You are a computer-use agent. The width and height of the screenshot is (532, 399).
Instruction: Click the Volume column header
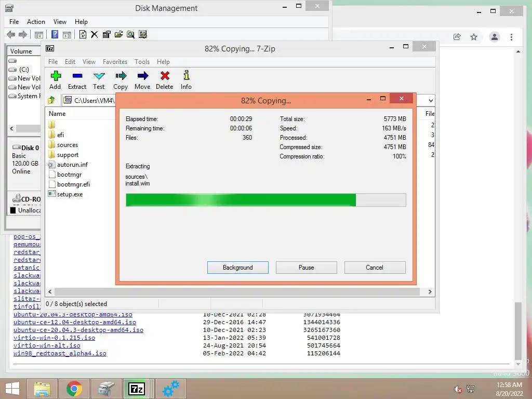click(x=21, y=51)
